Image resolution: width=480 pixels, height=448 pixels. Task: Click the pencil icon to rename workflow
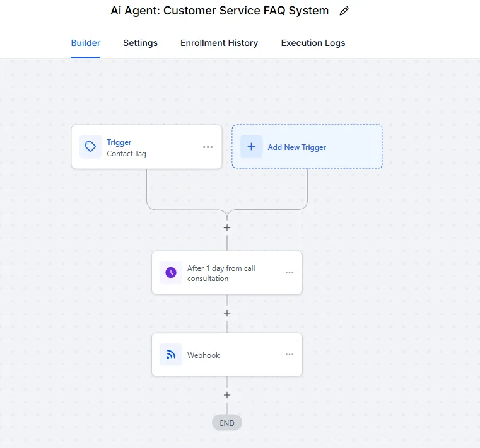(344, 11)
